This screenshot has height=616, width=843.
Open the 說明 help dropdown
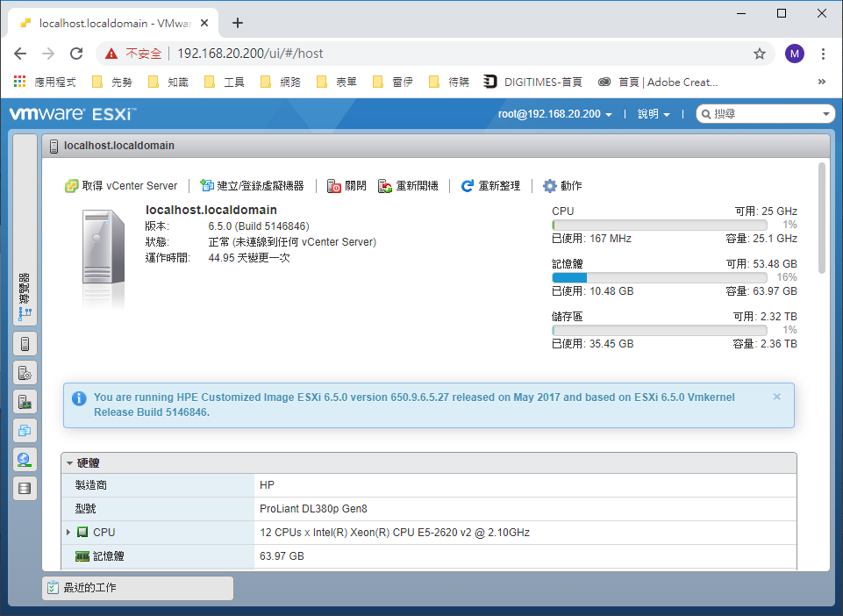654,114
